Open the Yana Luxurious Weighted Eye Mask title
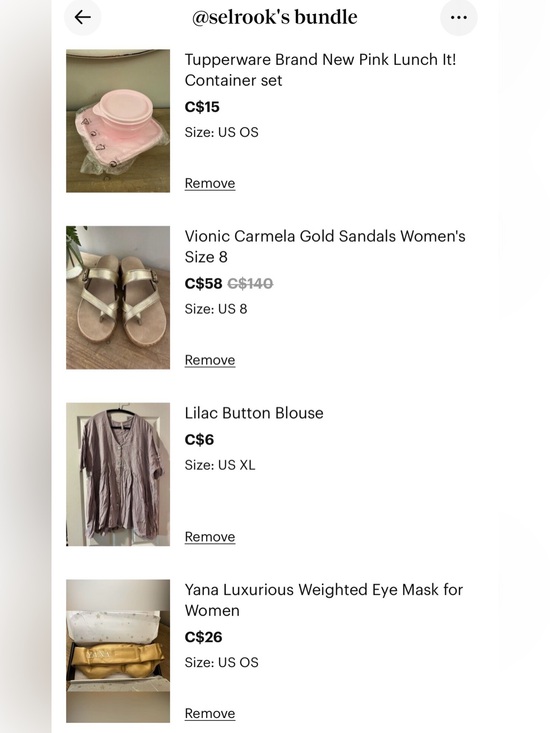This screenshot has height=733, width=550. click(x=323, y=600)
